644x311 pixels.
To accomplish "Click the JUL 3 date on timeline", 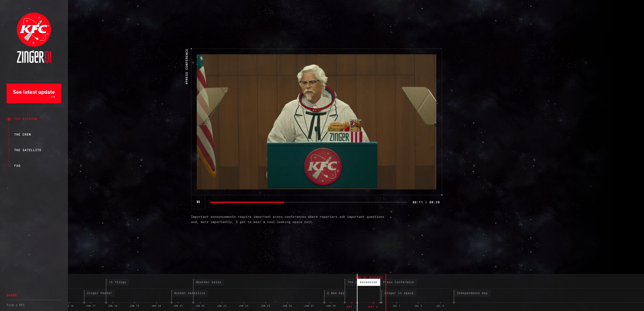I will point(440,306).
